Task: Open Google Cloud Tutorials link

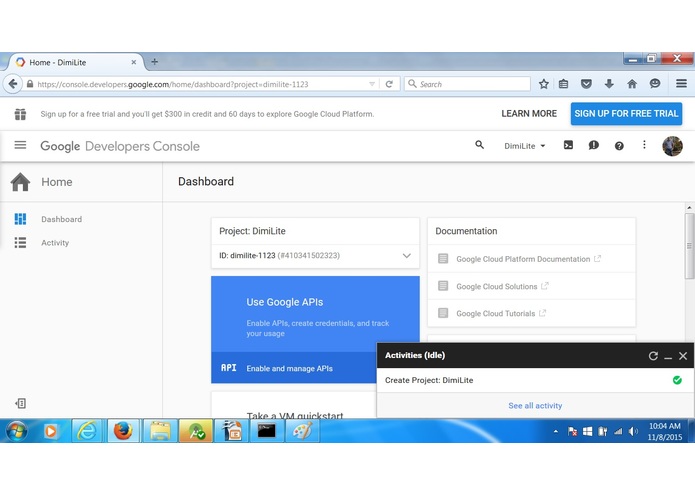Action: [496, 314]
